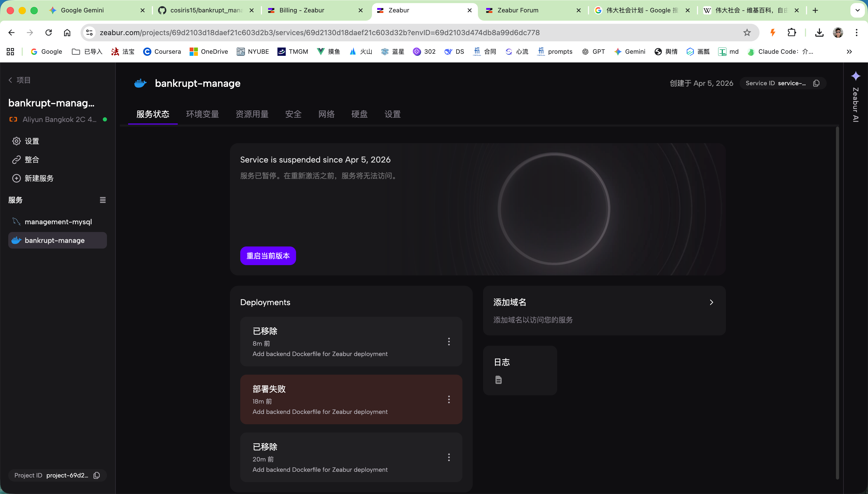Switch to the 资源用量 tab
The height and width of the screenshot is (494, 868).
point(252,114)
